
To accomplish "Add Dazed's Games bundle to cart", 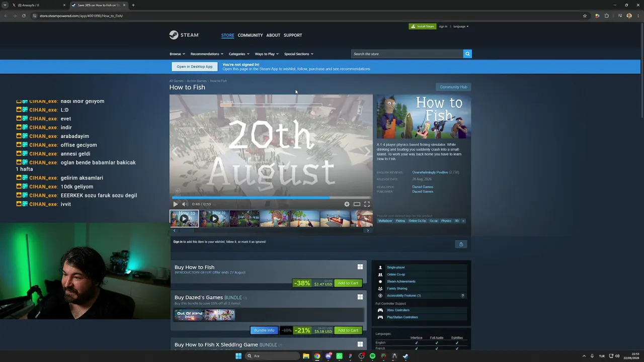I will (348, 330).
